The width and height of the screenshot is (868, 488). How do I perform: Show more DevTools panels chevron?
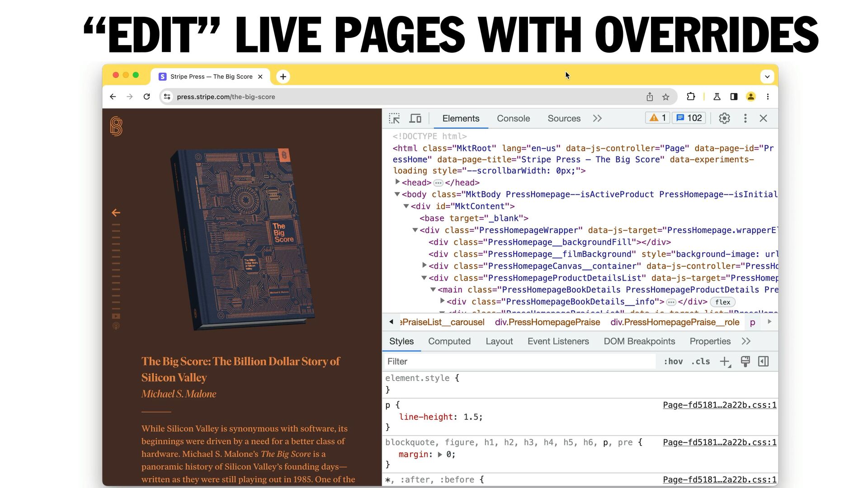[597, 118]
